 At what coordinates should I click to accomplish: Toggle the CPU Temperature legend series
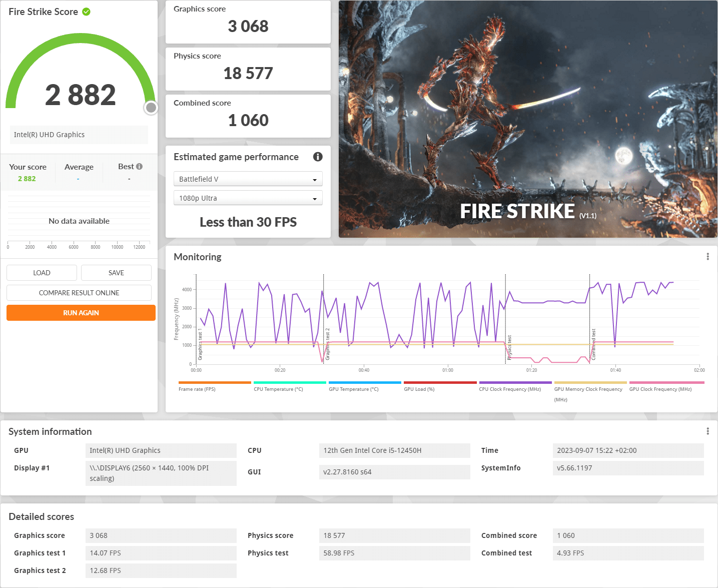[278, 389]
